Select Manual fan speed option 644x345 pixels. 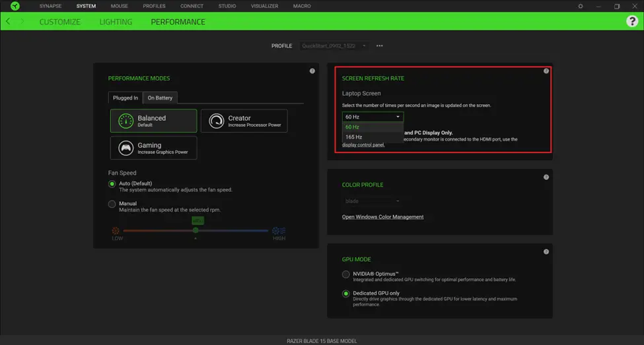[x=112, y=204]
